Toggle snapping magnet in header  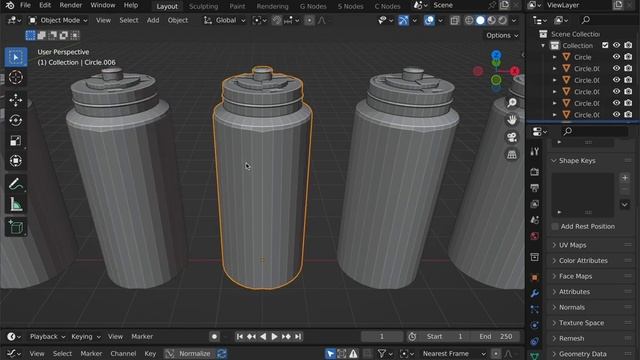click(277, 20)
